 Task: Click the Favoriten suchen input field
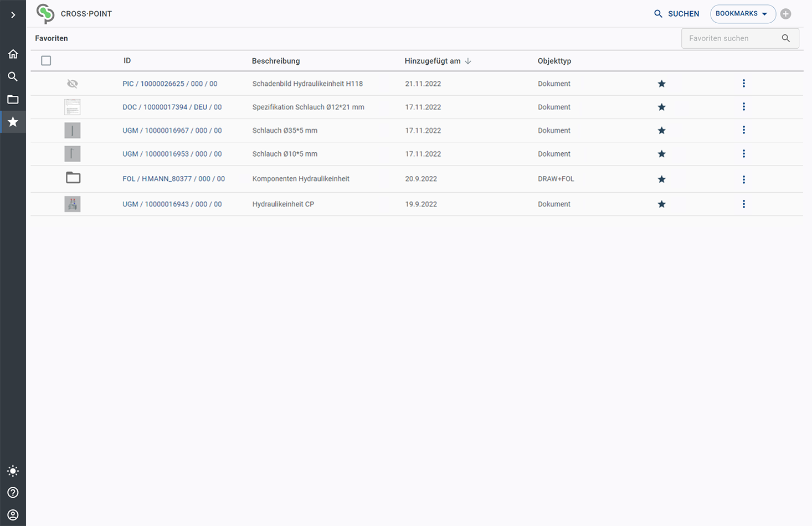(x=731, y=38)
